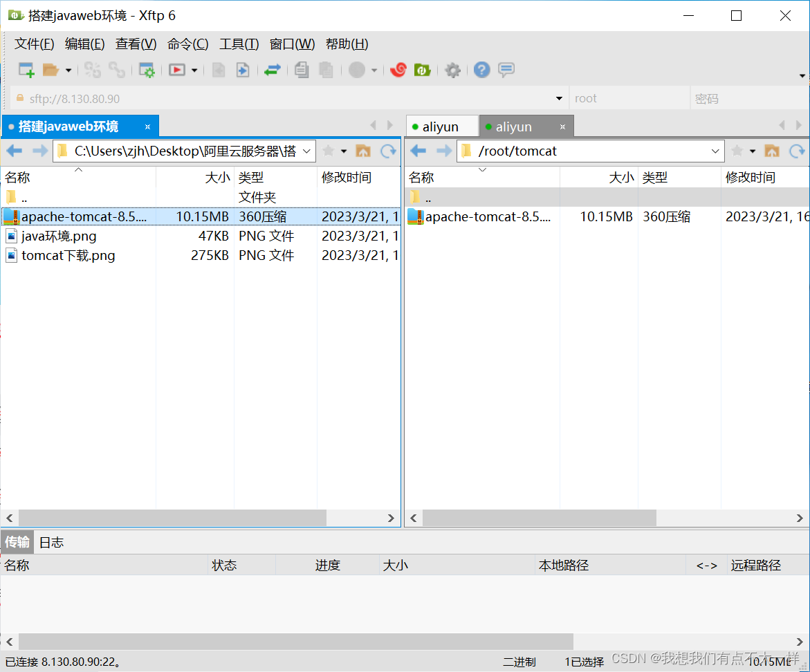The height and width of the screenshot is (672, 810).
Task: Click the New Session toolbar icon
Action: [x=26, y=70]
